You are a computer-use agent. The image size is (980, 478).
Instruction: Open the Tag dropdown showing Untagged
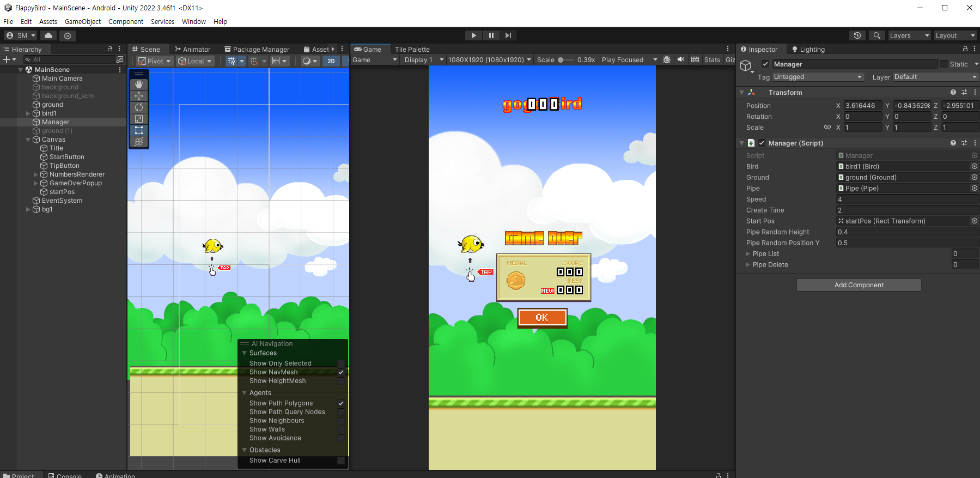coord(818,77)
